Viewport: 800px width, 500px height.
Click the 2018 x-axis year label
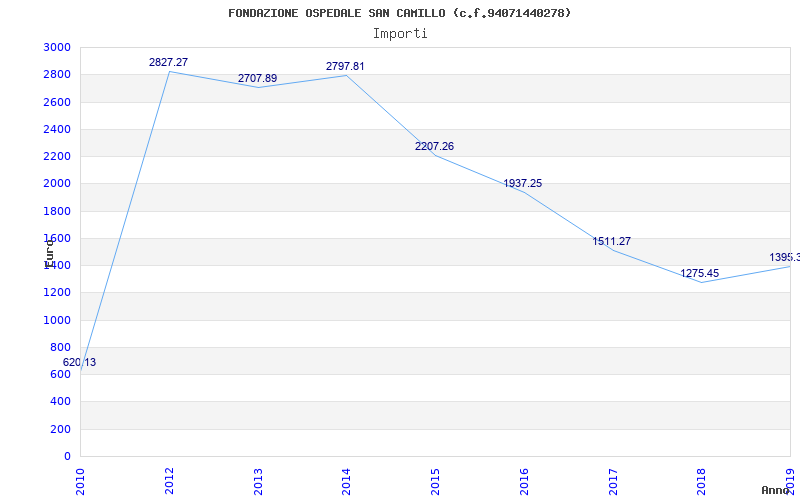point(701,481)
